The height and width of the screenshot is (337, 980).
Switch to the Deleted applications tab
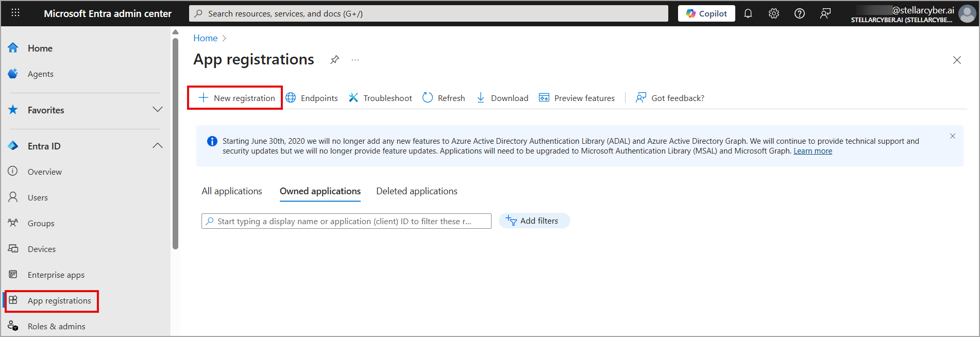point(416,191)
